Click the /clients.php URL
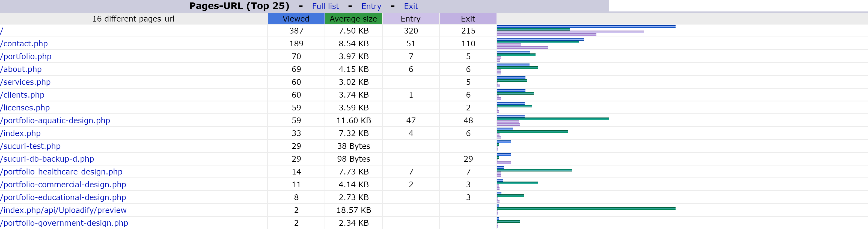This screenshot has height=229, width=868. [x=22, y=95]
